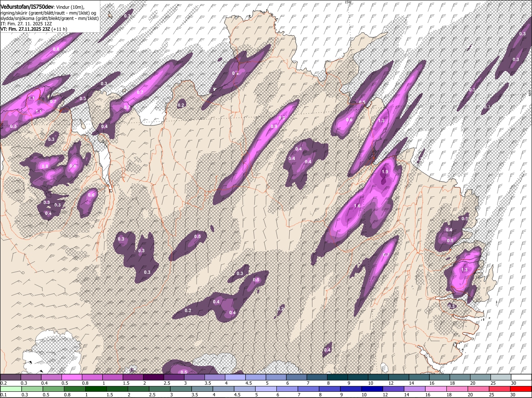This screenshot has width=532, height=398.
Task: Pick lower legend swatch between 25 and 30
Action: point(500,389)
